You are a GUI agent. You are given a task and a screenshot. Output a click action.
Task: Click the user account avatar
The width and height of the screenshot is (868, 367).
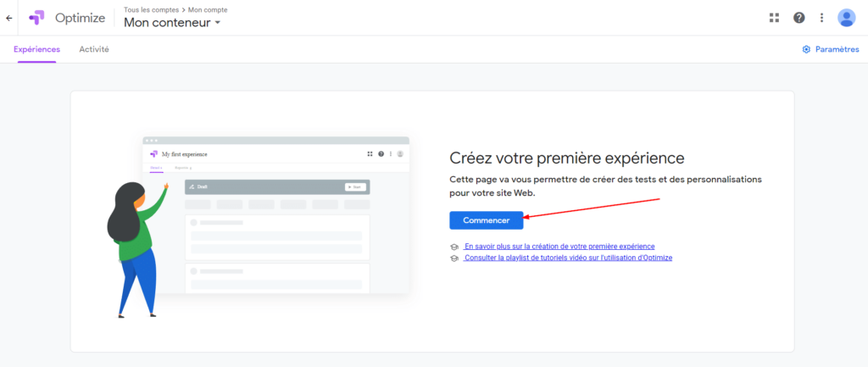(x=846, y=18)
